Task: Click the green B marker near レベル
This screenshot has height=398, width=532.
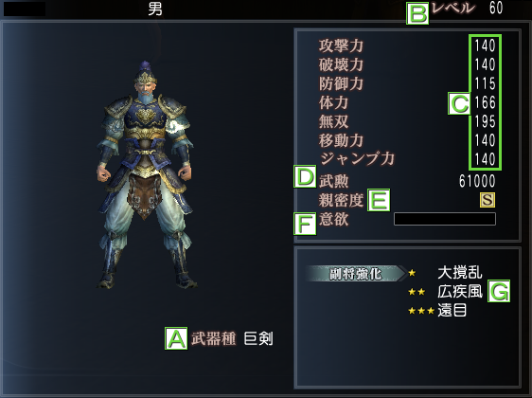Action: [x=417, y=13]
